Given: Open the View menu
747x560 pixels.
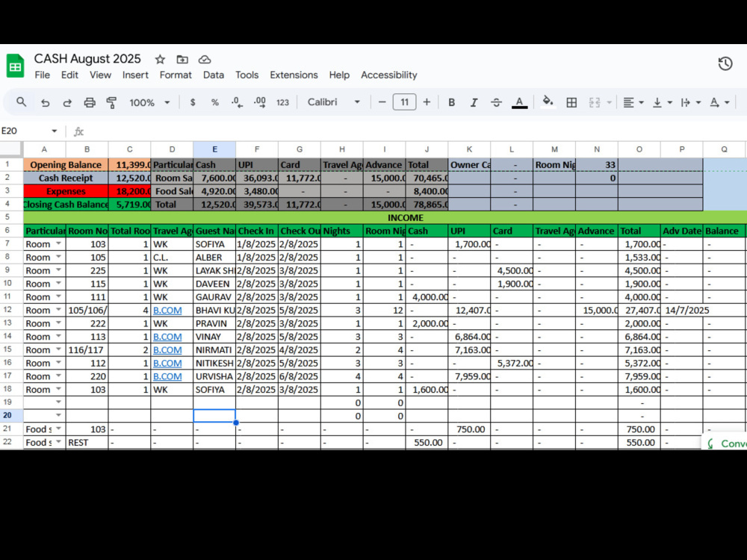Looking at the screenshot, I should [100, 75].
